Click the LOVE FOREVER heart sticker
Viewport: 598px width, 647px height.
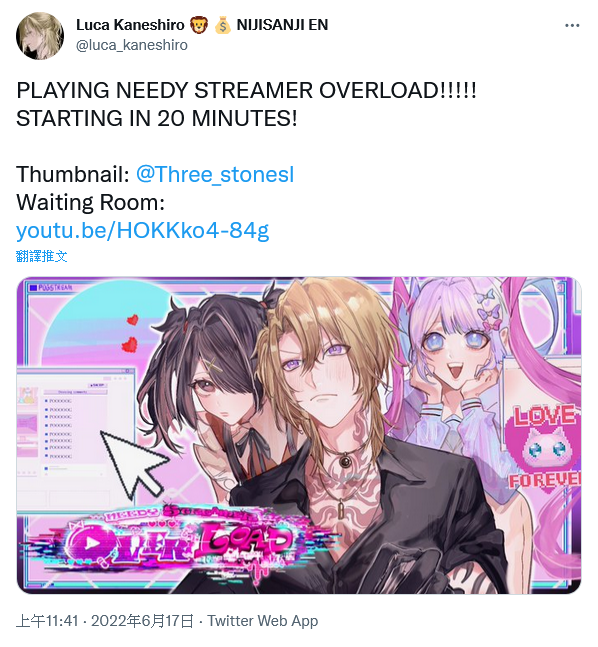pyautogui.click(x=544, y=447)
